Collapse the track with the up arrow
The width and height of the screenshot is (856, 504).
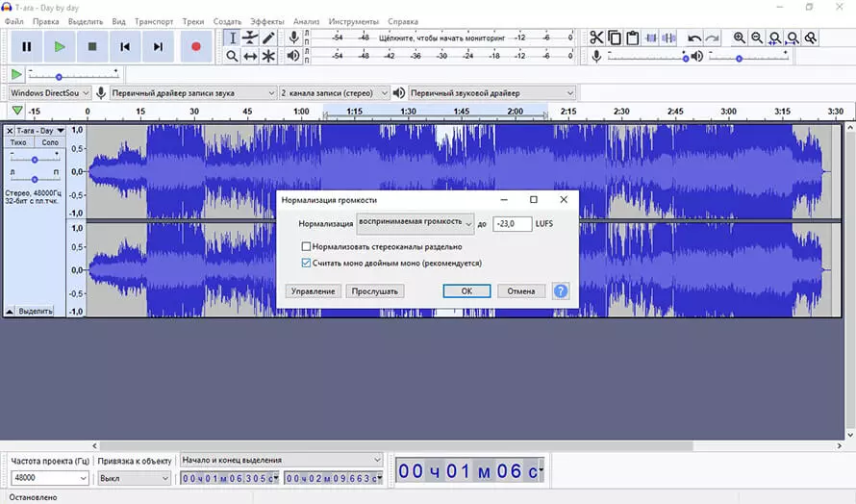[10, 312]
